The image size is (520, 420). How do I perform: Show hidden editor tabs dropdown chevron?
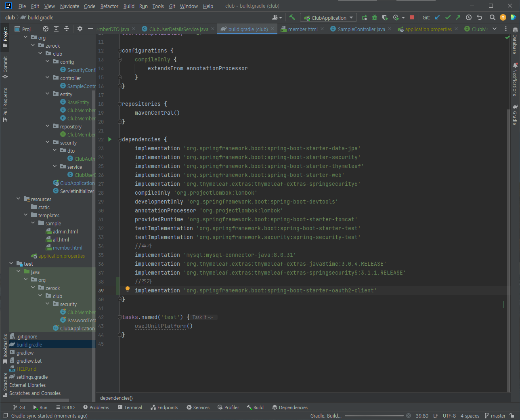(x=495, y=29)
